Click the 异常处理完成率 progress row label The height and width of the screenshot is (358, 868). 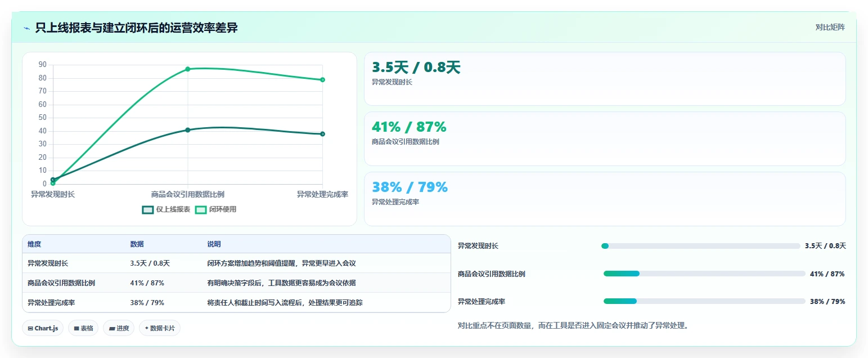[482, 302]
